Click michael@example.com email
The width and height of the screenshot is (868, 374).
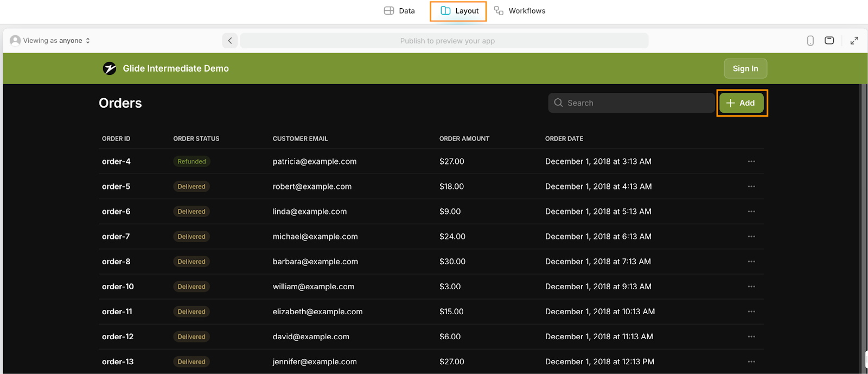pyautogui.click(x=315, y=237)
